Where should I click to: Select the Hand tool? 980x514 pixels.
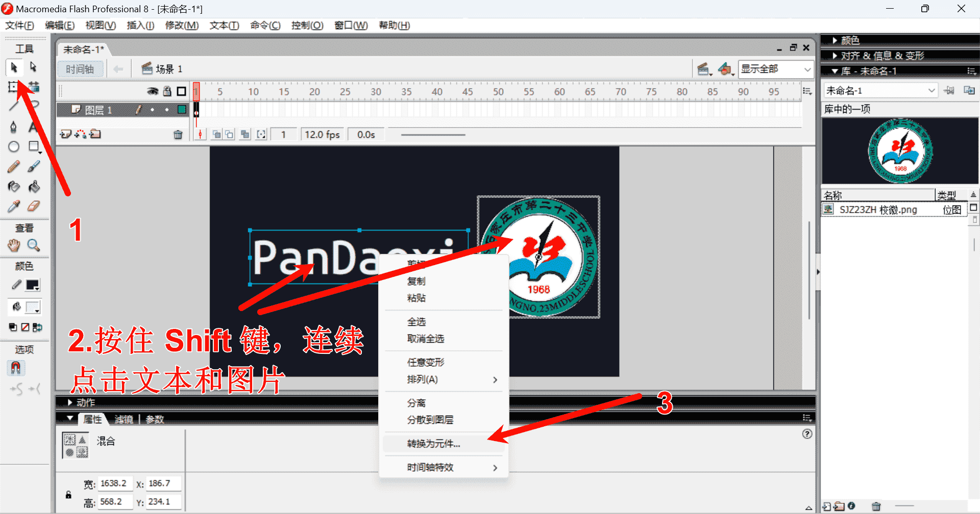(x=14, y=246)
